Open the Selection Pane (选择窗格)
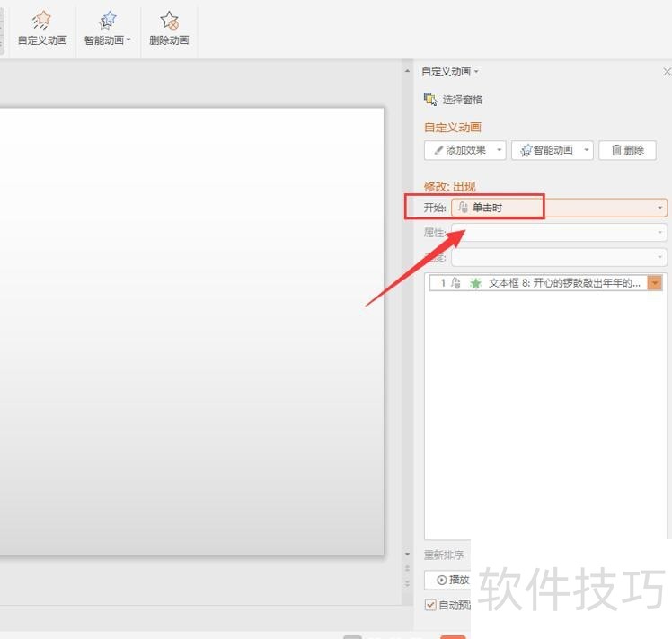 click(x=454, y=100)
